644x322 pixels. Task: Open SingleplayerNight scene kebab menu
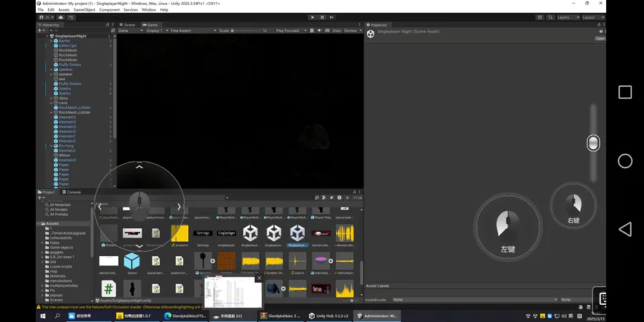[x=109, y=36]
